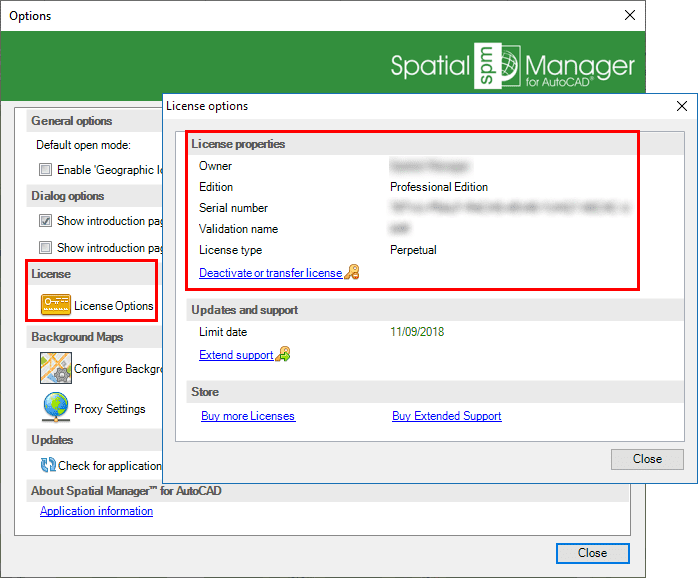Open the Buy more Licenses link
Screen dimensions: 698x578
248,416
